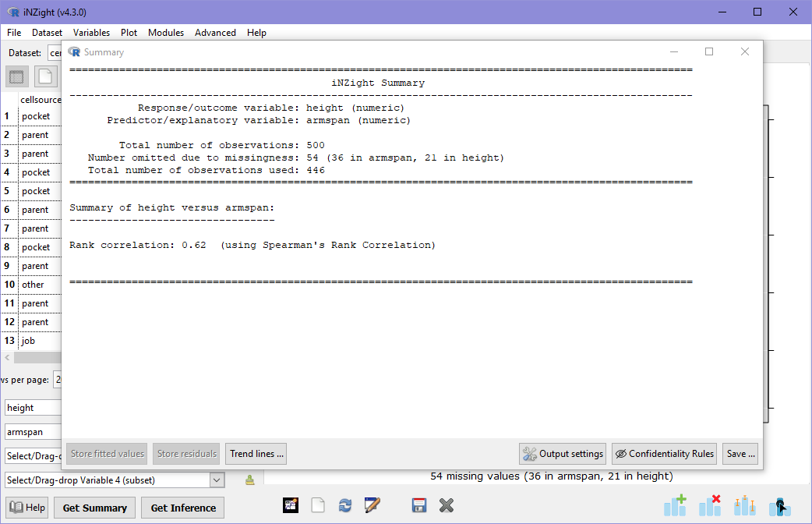The image size is (812, 524).
Task: Open Output settings in Summary window
Action: point(563,454)
